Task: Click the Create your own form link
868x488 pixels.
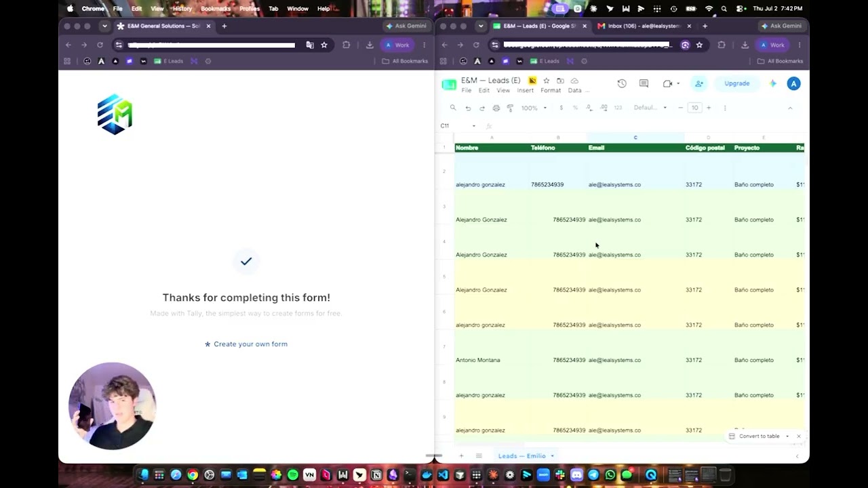Action: (x=246, y=344)
